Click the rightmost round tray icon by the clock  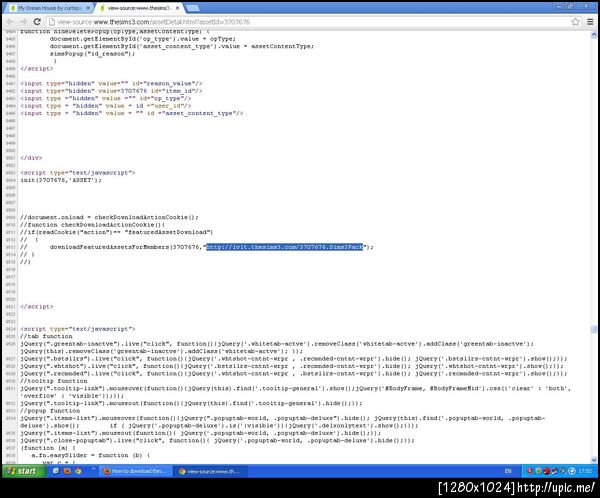572,471
